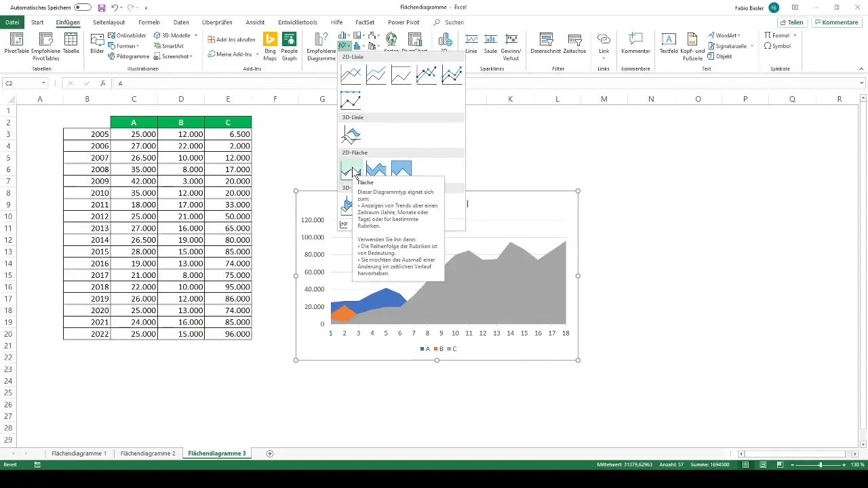Open the Formen shapes dropdown

(123, 45)
